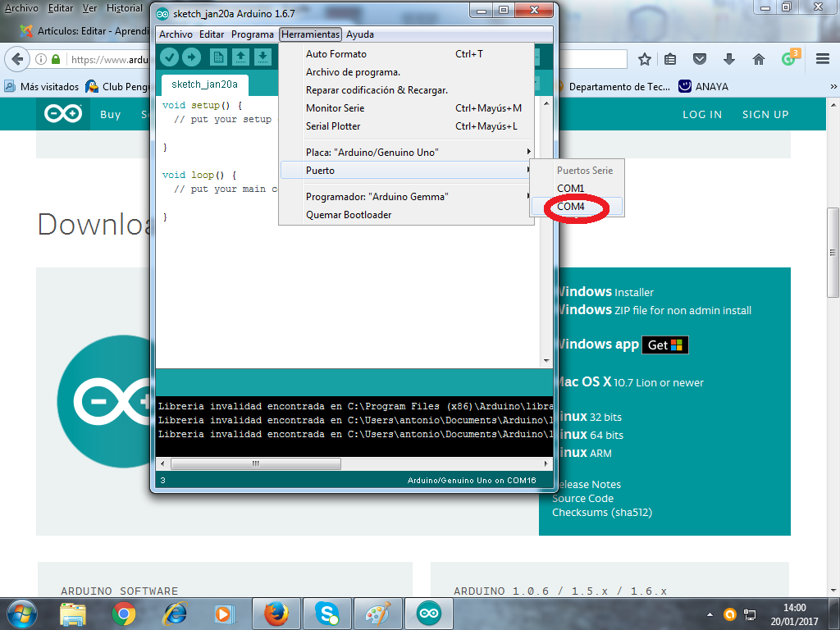Open Firefox Historial menu
The image size is (840, 630).
tap(125, 8)
